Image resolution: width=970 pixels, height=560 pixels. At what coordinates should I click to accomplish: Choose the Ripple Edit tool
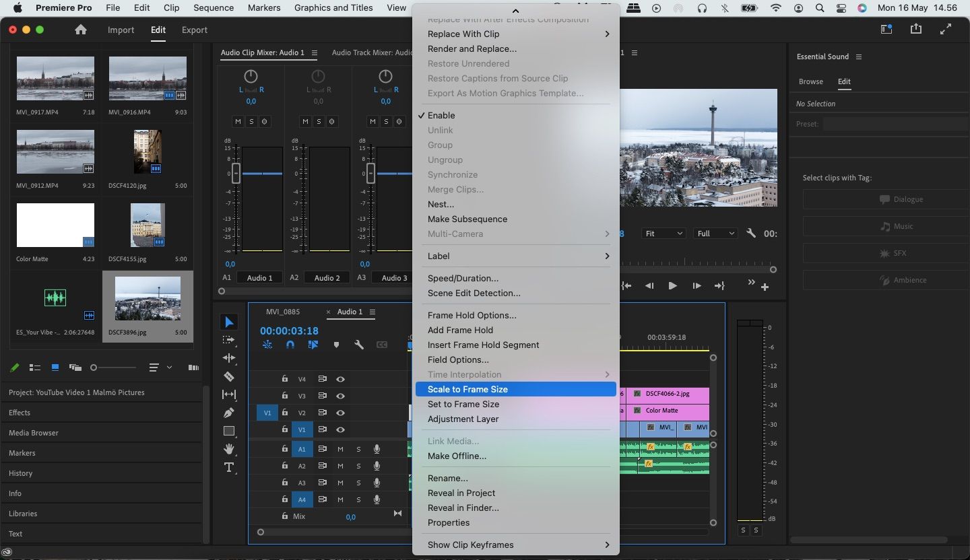pos(229,358)
